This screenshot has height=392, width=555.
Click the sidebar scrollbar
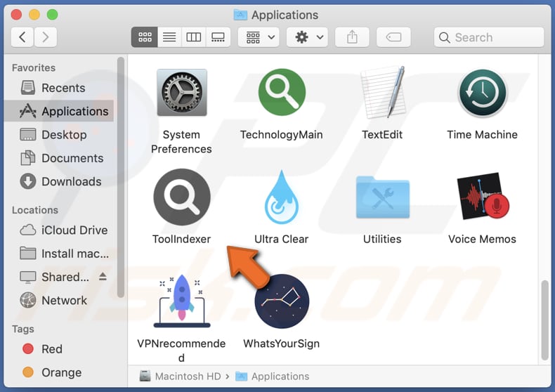click(121, 178)
